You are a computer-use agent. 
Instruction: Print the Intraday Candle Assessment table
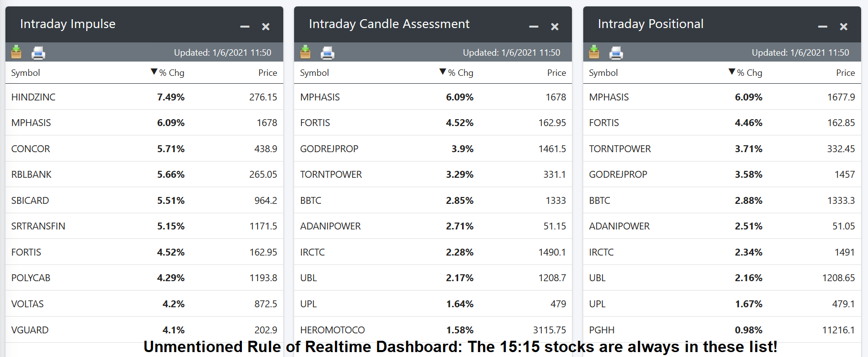coord(328,52)
